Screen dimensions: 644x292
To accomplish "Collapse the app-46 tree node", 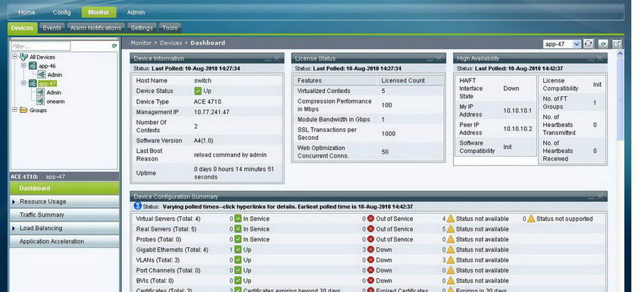I will [x=23, y=66].
